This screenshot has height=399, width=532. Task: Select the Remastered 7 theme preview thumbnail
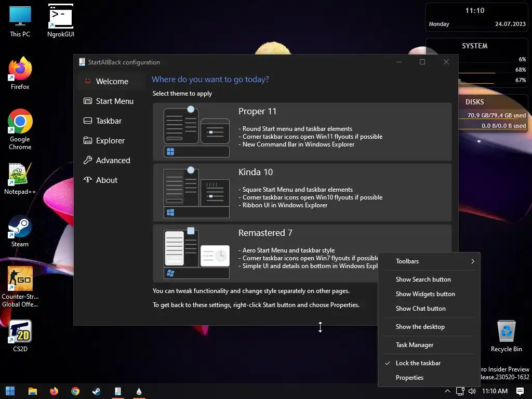pos(196,253)
